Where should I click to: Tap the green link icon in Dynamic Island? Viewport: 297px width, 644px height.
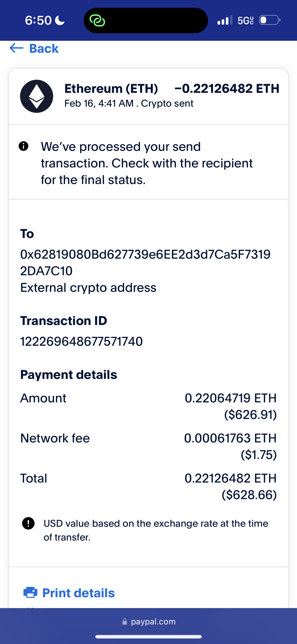tap(97, 20)
